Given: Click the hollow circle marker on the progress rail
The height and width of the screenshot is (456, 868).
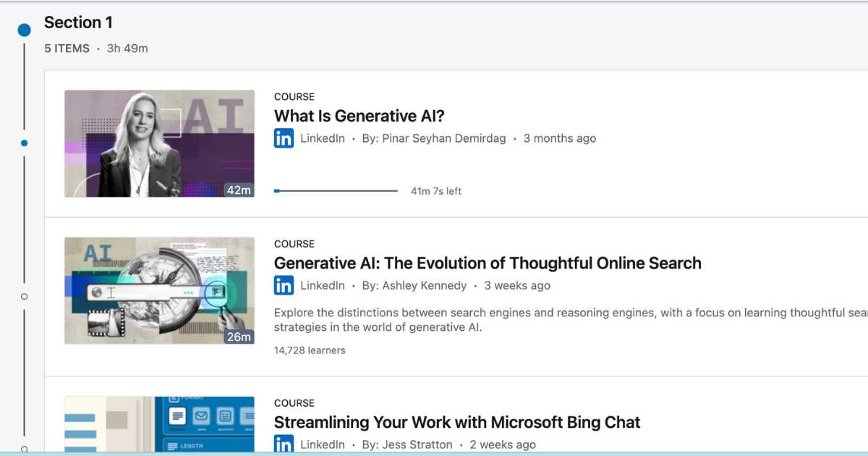Looking at the screenshot, I should pos(24,295).
